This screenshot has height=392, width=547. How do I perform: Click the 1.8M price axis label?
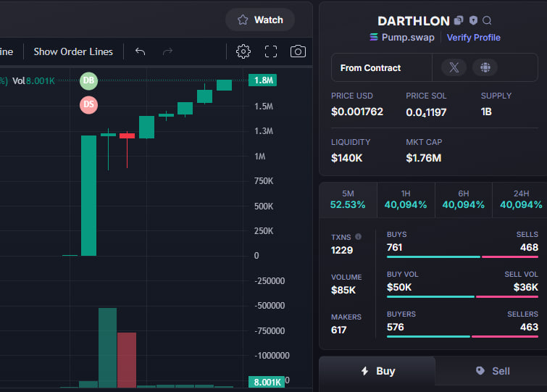(x=263, y=80)
